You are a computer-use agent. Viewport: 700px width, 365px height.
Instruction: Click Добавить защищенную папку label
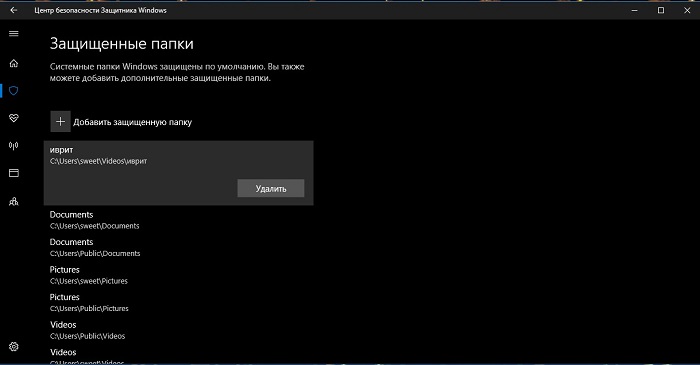pyautogui.click(x=133, y=122)
